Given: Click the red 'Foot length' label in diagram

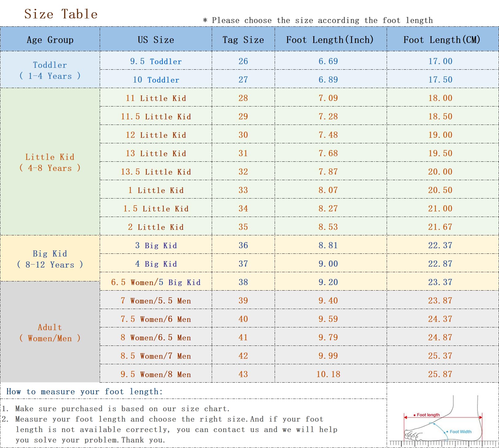Looking at the screenshot, I should click(x=428, y=415).
